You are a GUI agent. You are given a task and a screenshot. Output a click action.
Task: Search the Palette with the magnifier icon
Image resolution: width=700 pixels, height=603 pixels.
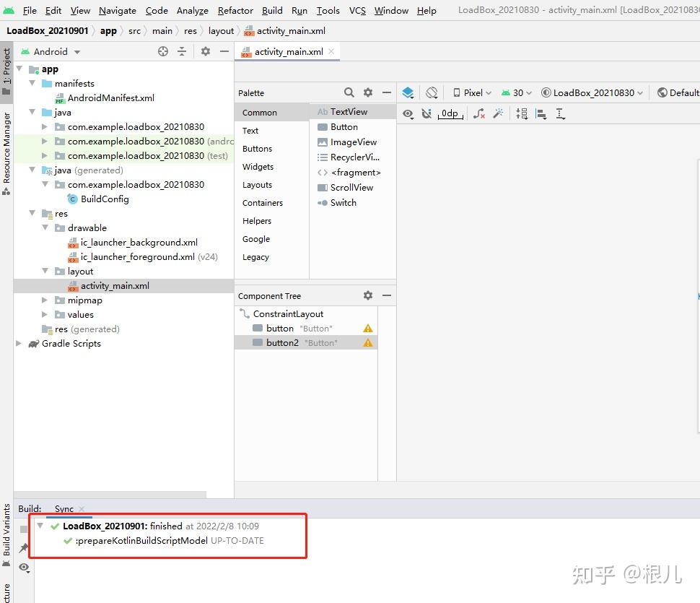(349, 92)
